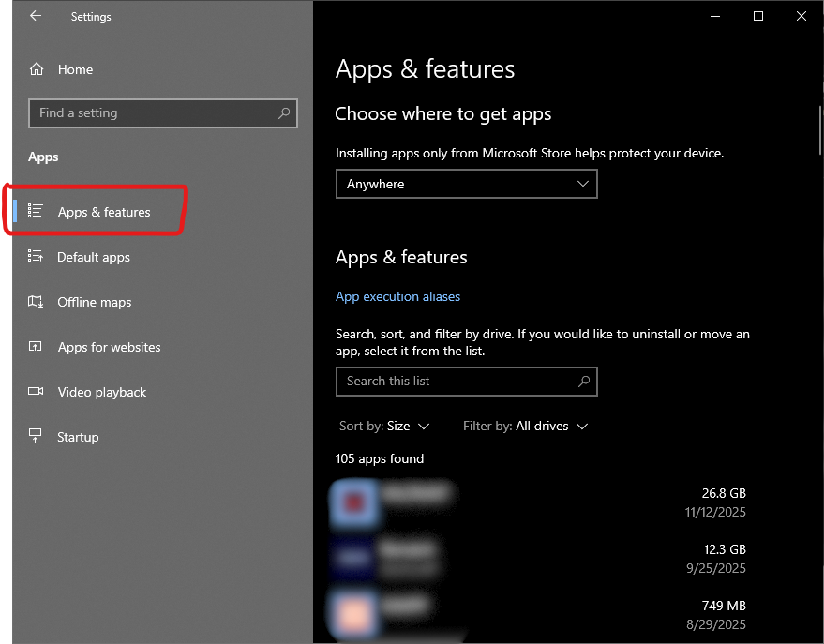Click the 105 apps found text
The image size is (824, 644).
pos(380,458)
